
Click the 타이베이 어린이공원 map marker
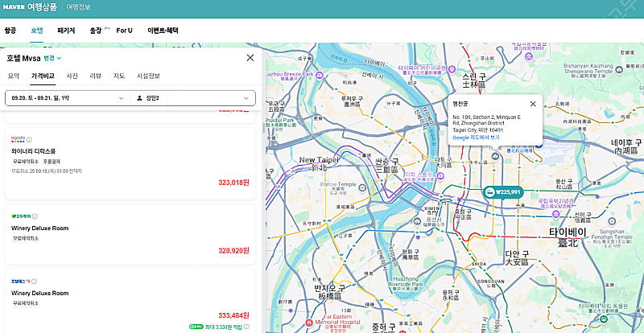click(x=451, y=68)
